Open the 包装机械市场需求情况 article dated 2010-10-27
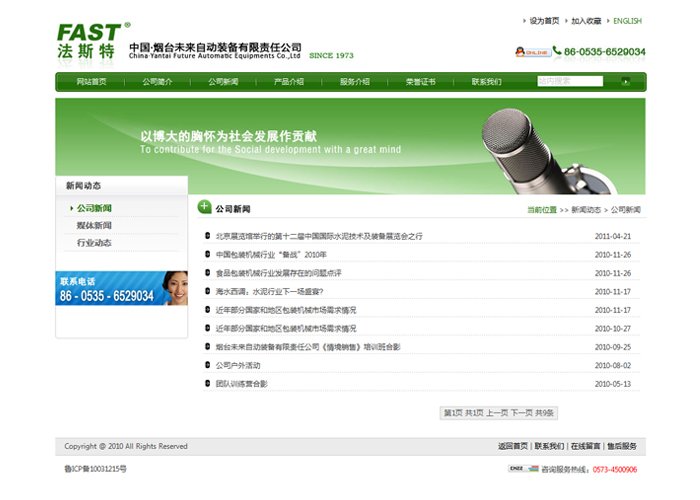 pyautogui.click(x=286, y=329)
